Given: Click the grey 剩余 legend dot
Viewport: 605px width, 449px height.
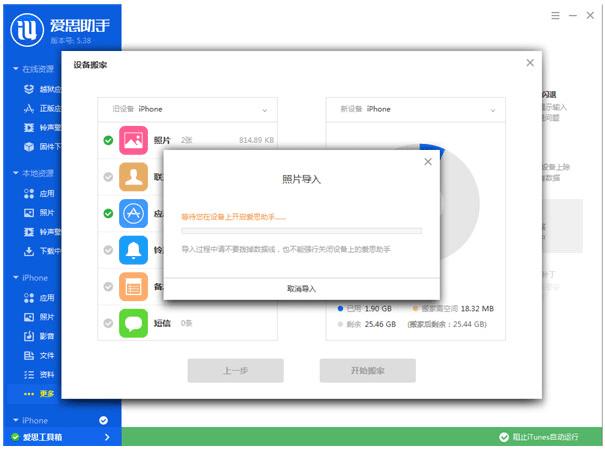Looking at the screenshot, I should click(x=340, y=324).
